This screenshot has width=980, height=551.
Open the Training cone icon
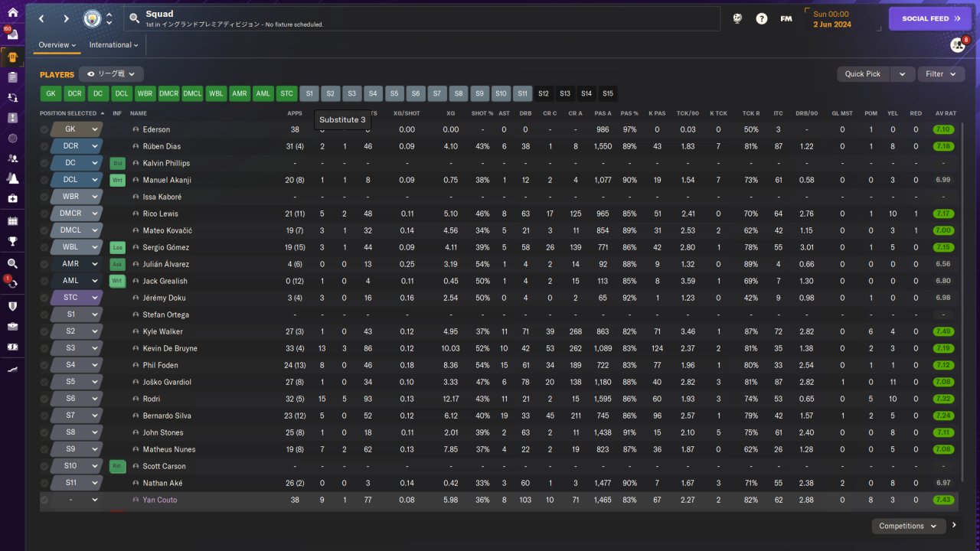click(12, 178)
